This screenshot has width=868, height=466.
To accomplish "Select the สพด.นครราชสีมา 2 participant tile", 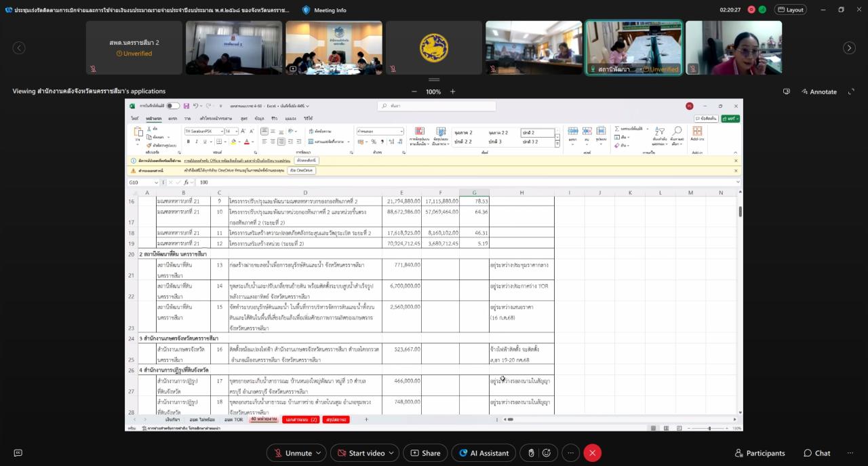I will [x=134, y=47].
